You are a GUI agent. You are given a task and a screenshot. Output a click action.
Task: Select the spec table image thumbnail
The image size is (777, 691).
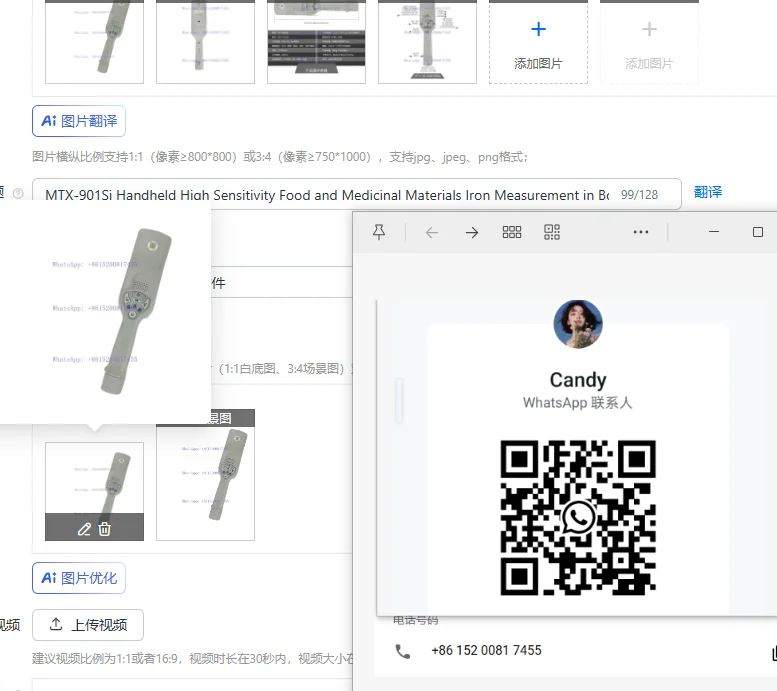(x=316, y=42)
